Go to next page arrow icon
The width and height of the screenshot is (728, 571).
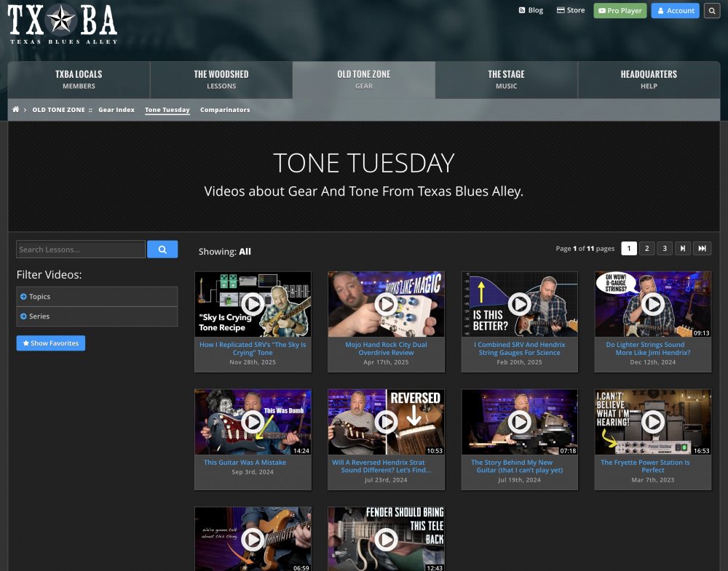point(683,249)
